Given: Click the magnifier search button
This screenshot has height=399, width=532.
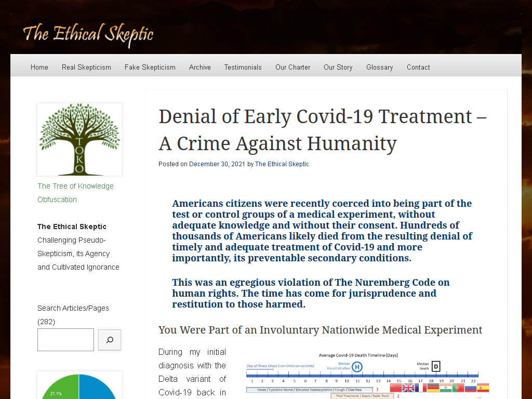Looking at the screenshot, I should (x=110, y=340).
